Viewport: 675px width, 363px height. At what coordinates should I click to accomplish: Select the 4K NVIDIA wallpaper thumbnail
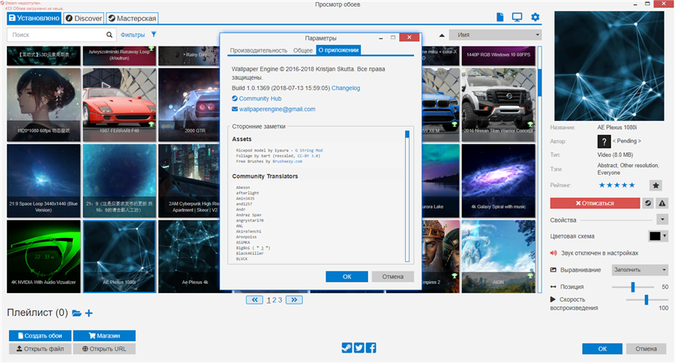pos(43,257)
